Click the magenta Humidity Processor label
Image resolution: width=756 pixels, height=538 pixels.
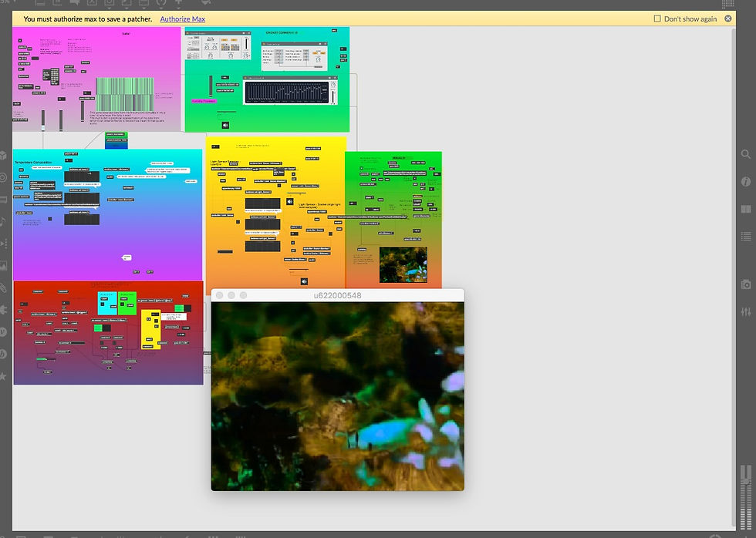[x=204, y=101]
